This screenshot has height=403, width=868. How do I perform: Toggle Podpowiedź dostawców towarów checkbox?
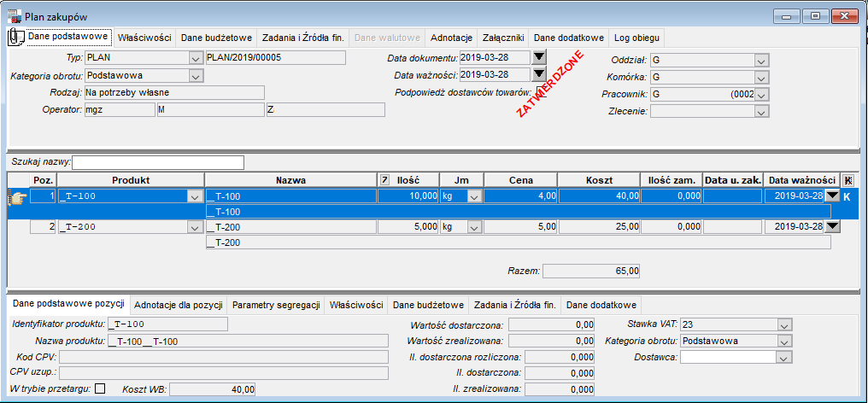coord(541,92)
